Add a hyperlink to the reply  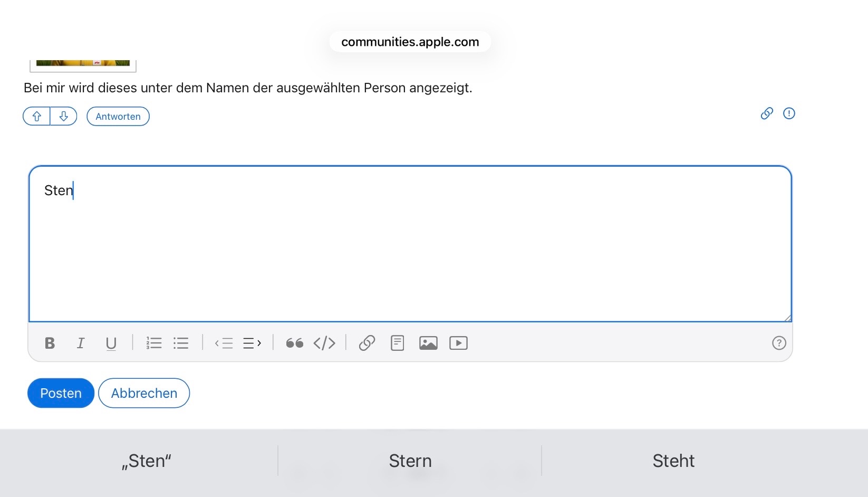367,343
